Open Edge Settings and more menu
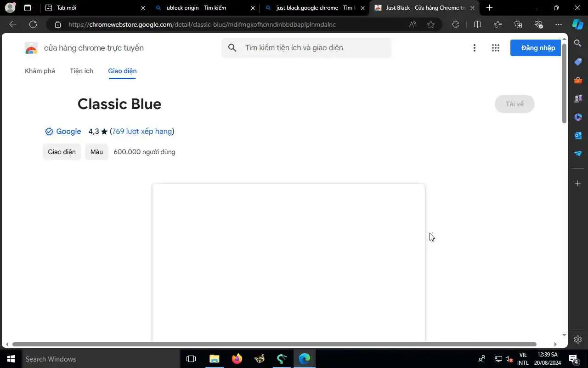 pyautogui.click(x=559, y=24)
